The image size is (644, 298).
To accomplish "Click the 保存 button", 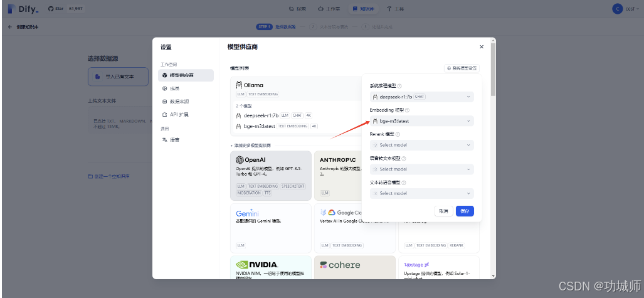I will 465,211.
